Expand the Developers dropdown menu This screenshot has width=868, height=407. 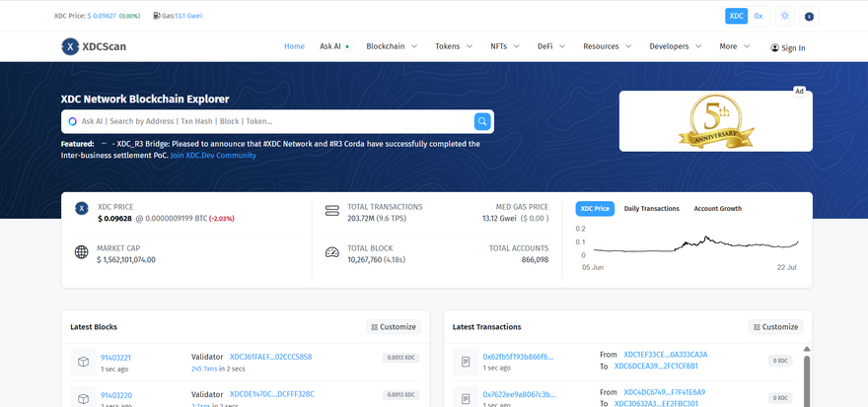point(675,46)
